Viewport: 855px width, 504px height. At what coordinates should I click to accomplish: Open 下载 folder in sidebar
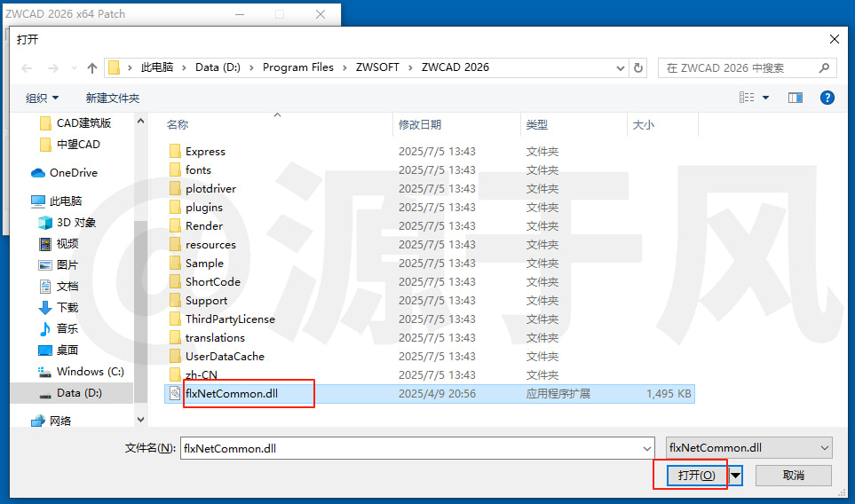click(59, 307)
